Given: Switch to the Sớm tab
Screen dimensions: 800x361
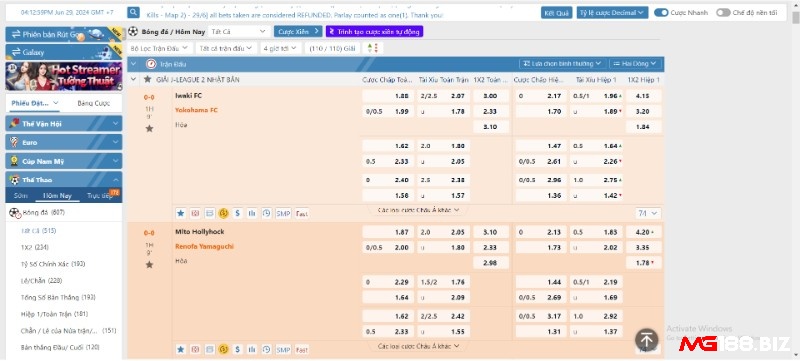Looking at the screenshot, I should click(21, 196).
